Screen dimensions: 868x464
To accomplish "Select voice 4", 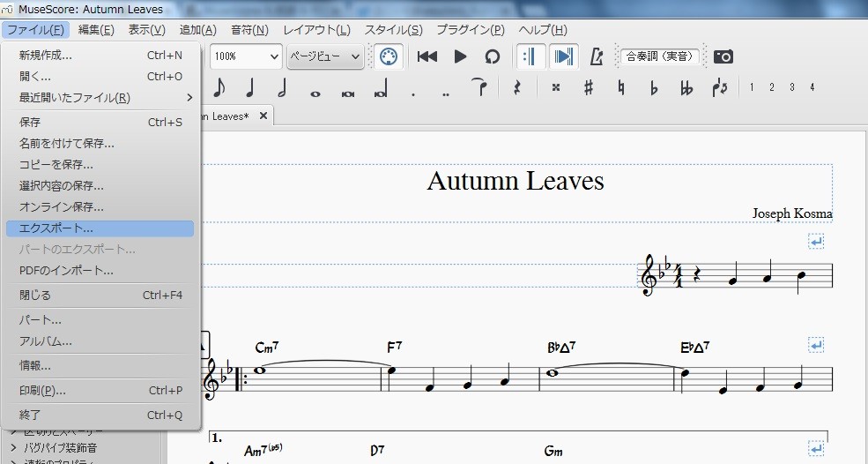I will pyautogui.click(x=812, y=87).
